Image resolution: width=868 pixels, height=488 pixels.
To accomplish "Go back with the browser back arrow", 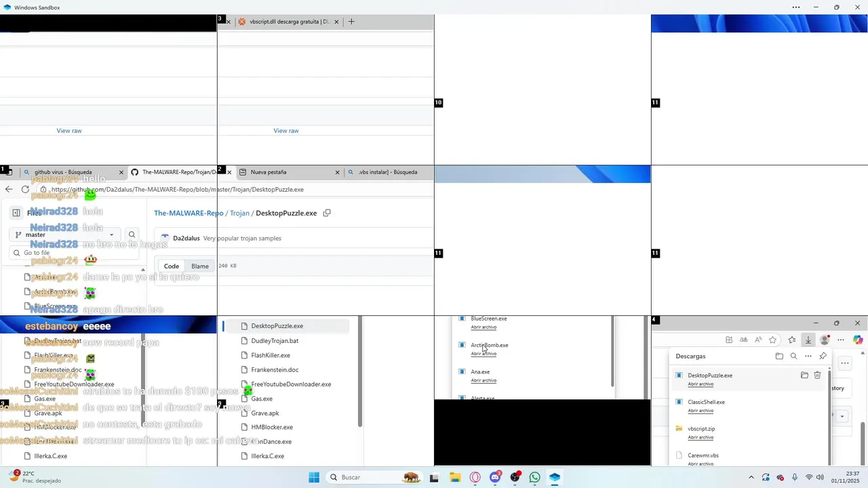I will coord(9,190).
